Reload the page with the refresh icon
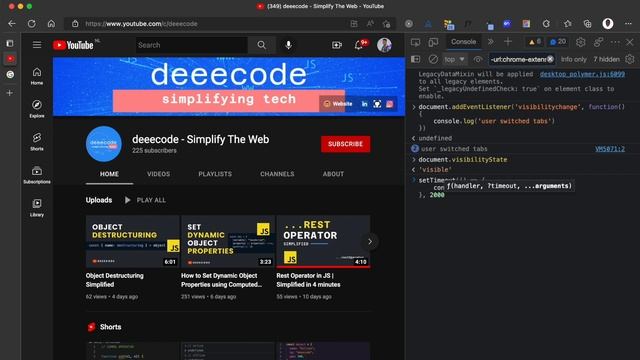This screenshot has height=360, width=640. [x=31, y=24]
